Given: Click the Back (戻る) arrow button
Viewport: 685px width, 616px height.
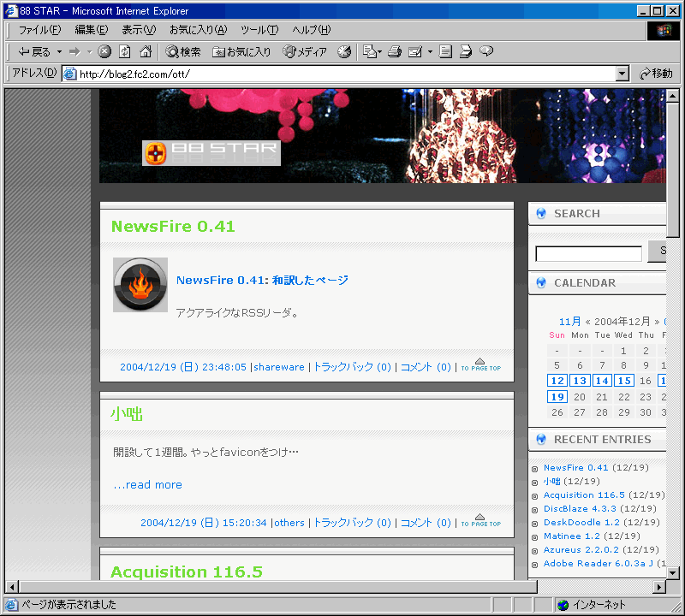Looking at the screenshot, I should coord(34,52).
